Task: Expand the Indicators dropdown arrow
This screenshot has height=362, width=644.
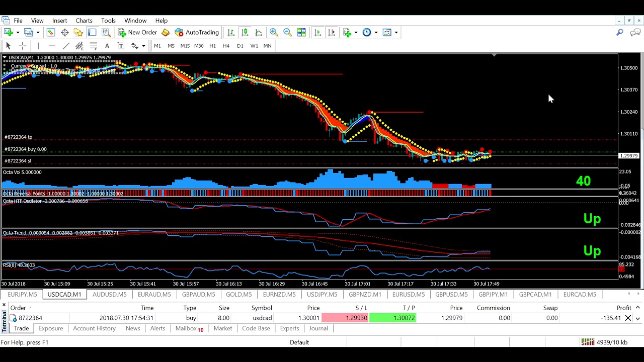Action: tap(356, 32)
